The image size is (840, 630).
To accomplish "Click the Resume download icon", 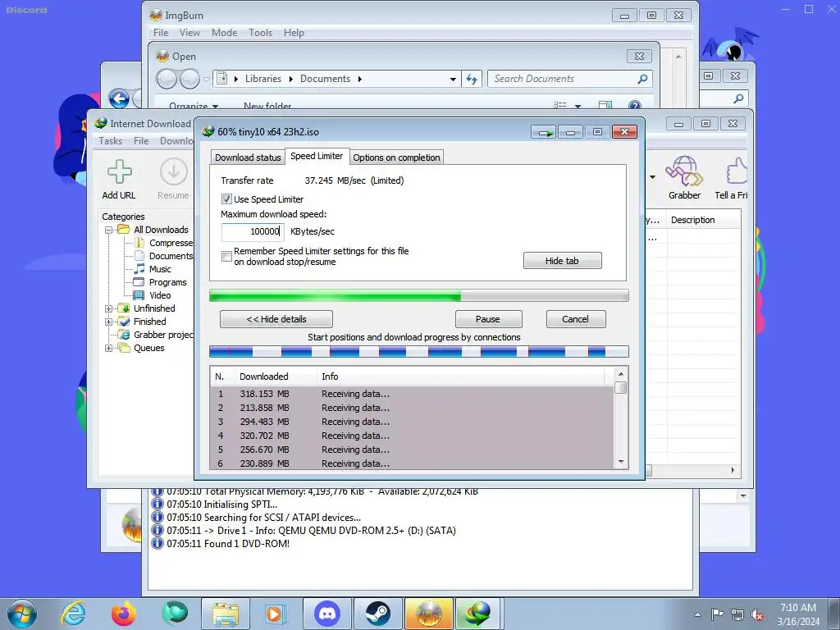I will pyautogui.click(x=174, y=172).
